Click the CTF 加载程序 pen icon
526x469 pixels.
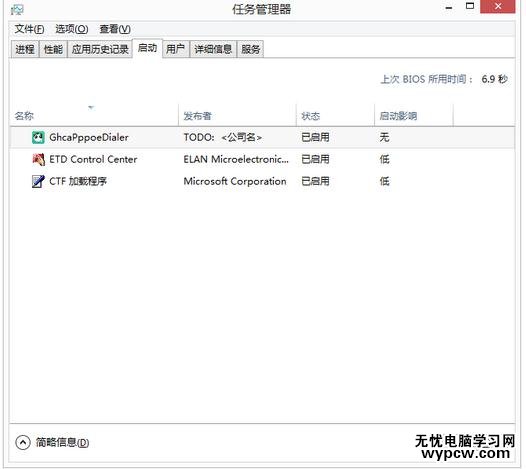(x=38, y=181)
